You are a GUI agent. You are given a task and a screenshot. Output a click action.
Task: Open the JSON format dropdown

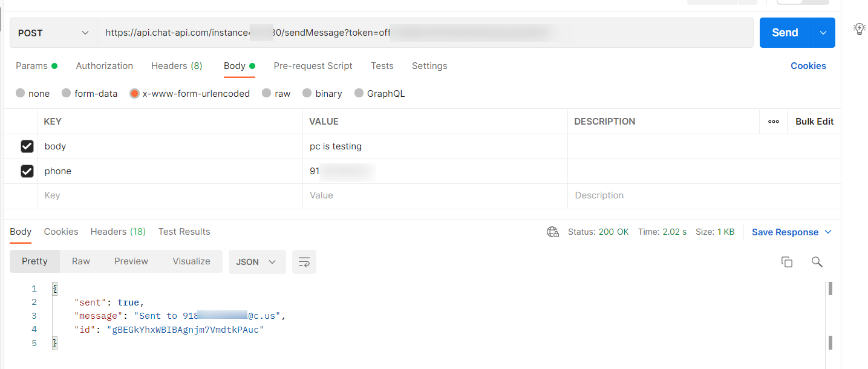tap(257, 262)
